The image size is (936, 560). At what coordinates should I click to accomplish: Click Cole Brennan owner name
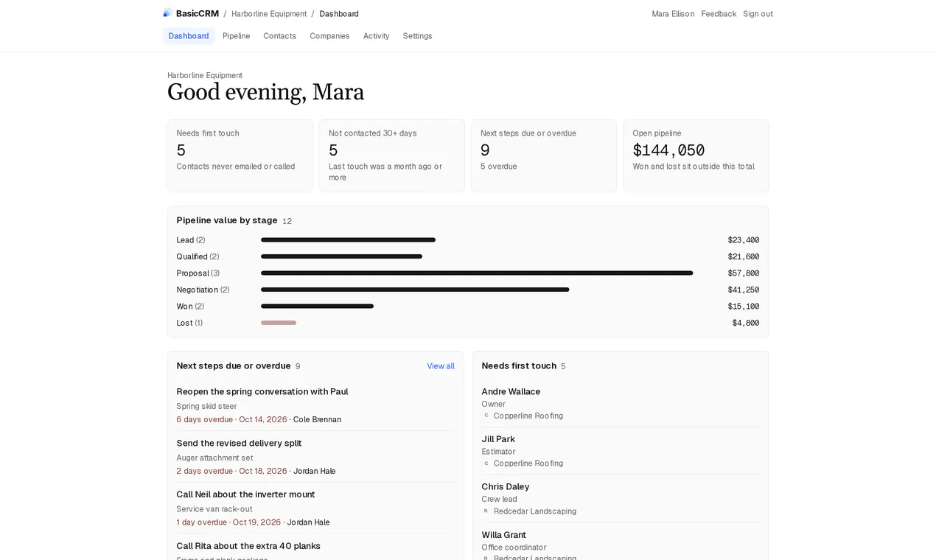tap(317, 420)
